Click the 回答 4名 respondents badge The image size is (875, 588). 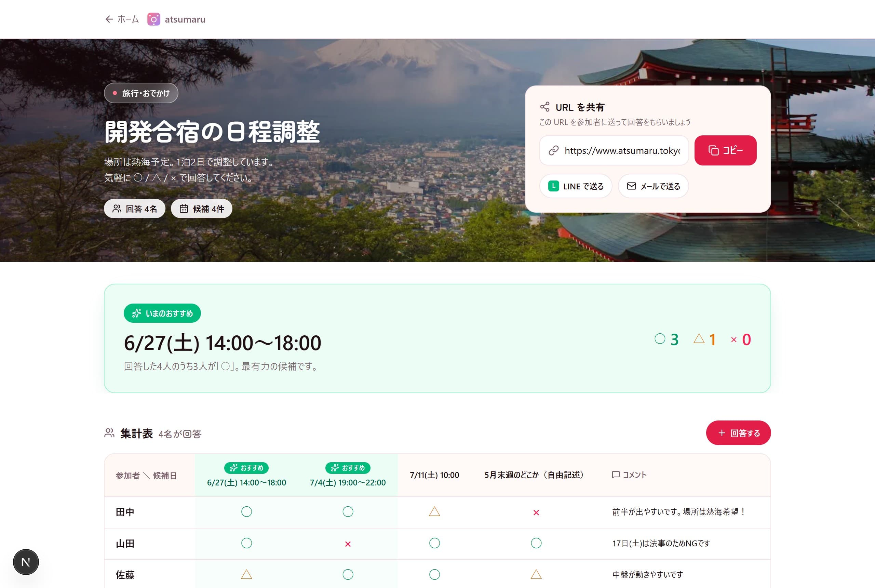[135, 209]
